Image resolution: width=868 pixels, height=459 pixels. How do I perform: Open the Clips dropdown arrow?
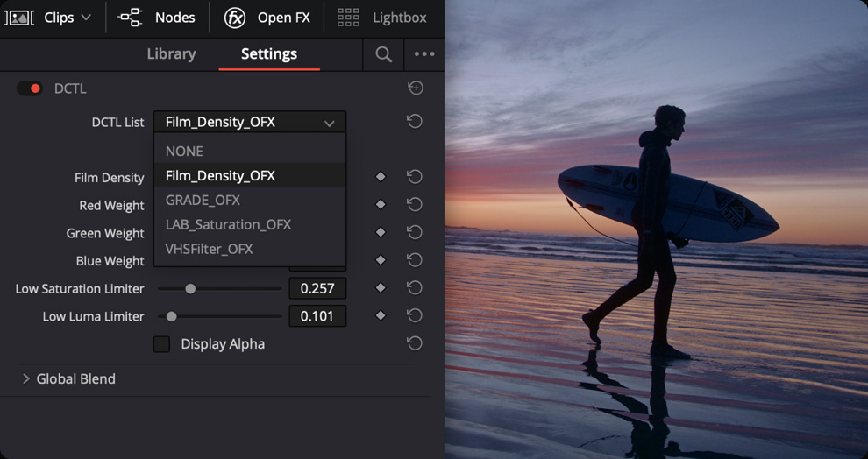(86, 18)
